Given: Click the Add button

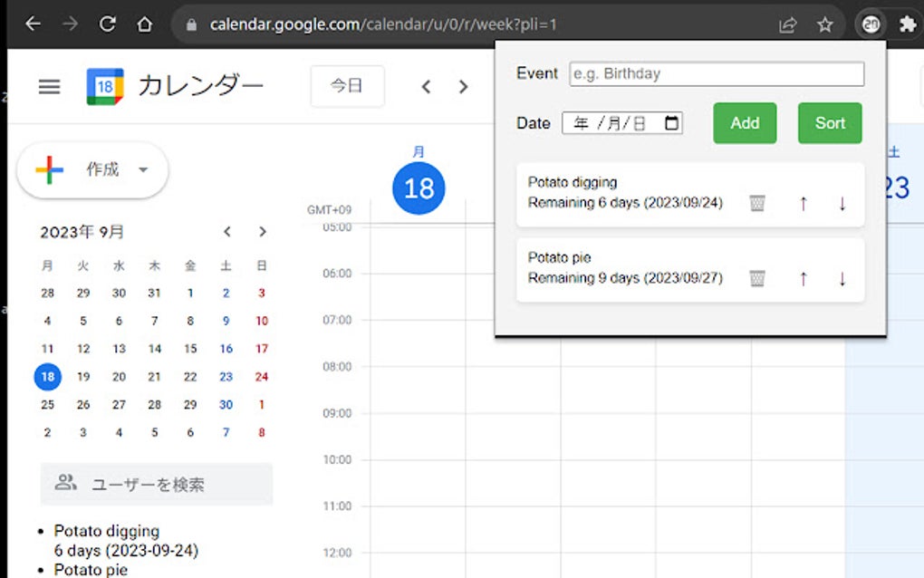Looking at the screenshot, I should (745, 123).
